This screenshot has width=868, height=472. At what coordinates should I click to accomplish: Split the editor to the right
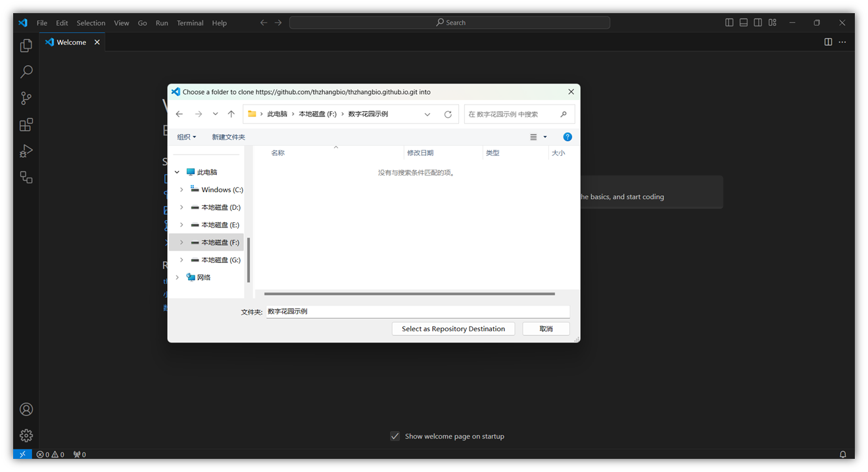(x=829, y=42)
